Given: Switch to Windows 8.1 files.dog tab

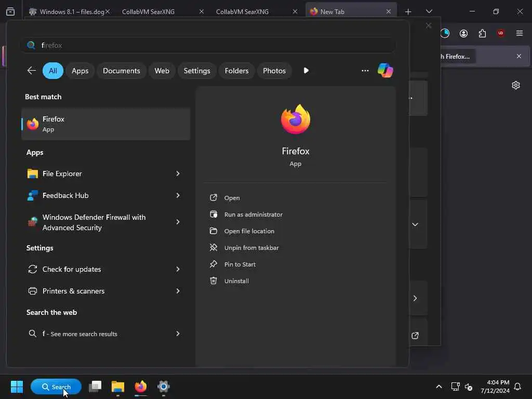Looking at the screenshot, I should (x=70, y=11).
